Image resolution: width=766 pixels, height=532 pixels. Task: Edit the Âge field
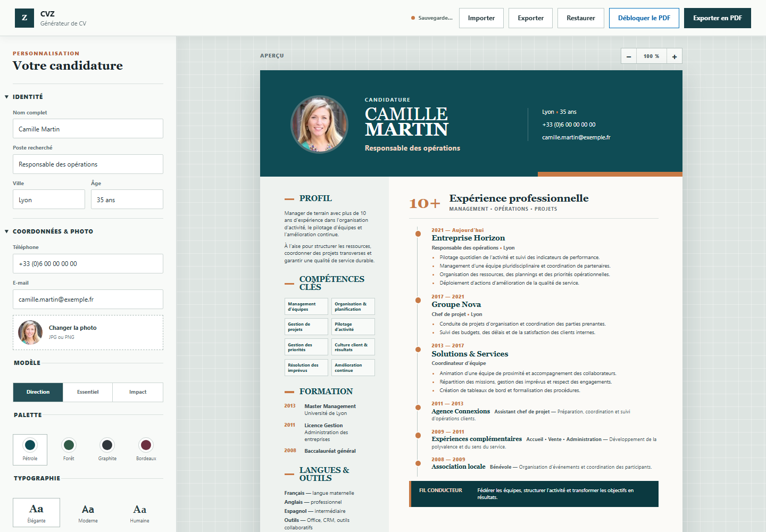click(x=127, y=199)
